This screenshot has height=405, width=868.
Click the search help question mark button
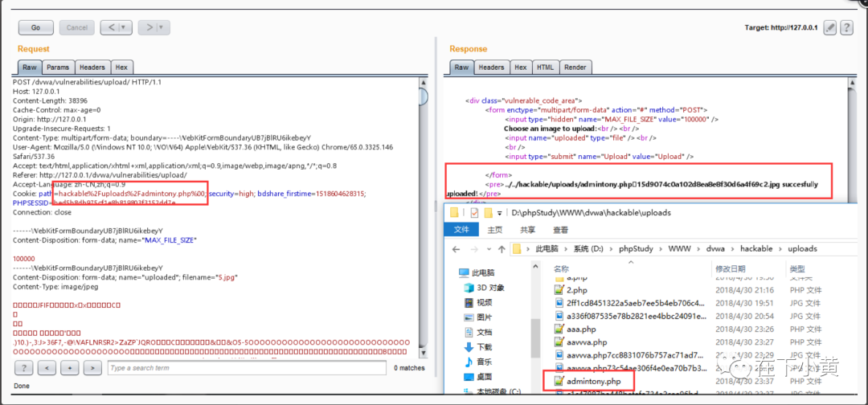24,367
